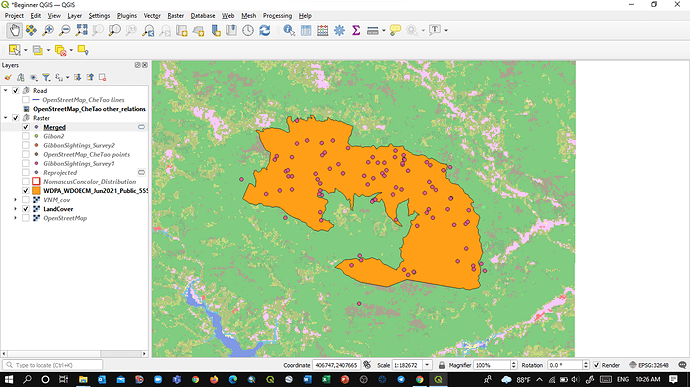
Task: Click the orange WDPA layer symbol swatch
Action: click(x=36, y=191)
